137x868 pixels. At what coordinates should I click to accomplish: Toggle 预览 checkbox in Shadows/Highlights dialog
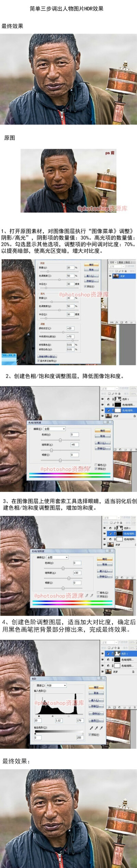point(85,286)
